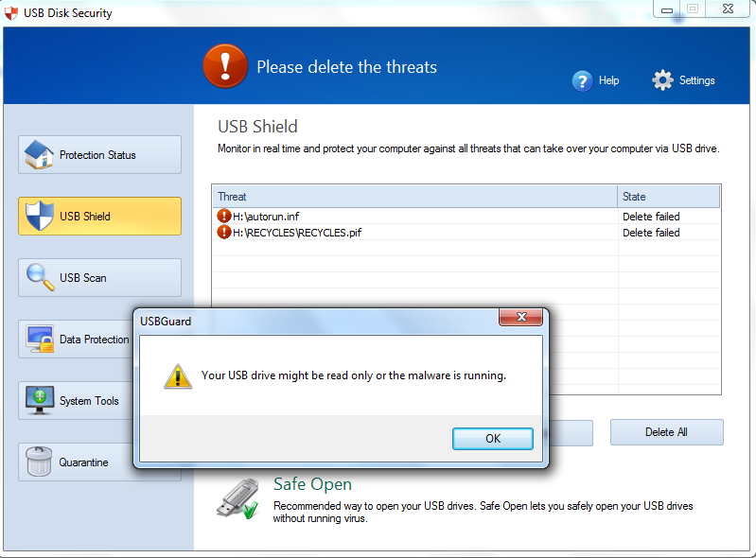Screen dimensions: 756x558
Task: Click the magnifying glass USB Scan icon
Action: 41,277
